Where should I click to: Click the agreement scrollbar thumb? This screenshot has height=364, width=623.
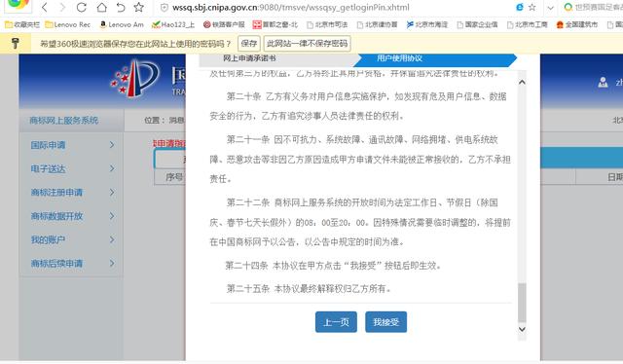click(522, 303)
